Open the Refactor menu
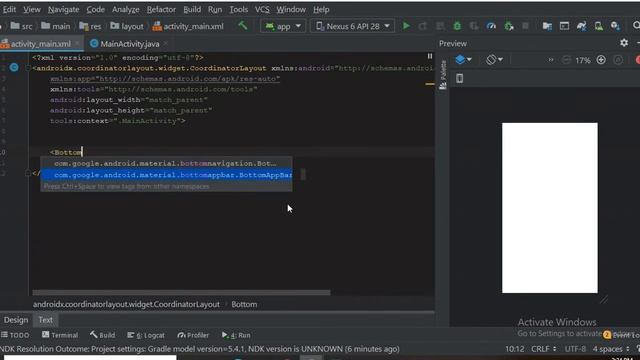This screenshot has width=640, height=360. tap(161, 9)
